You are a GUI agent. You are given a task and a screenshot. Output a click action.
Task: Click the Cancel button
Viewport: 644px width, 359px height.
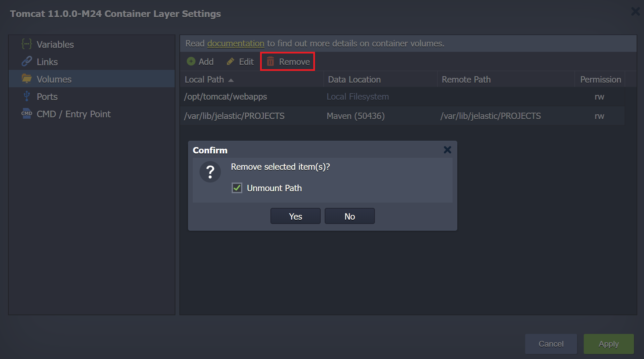tap(551, 344)
